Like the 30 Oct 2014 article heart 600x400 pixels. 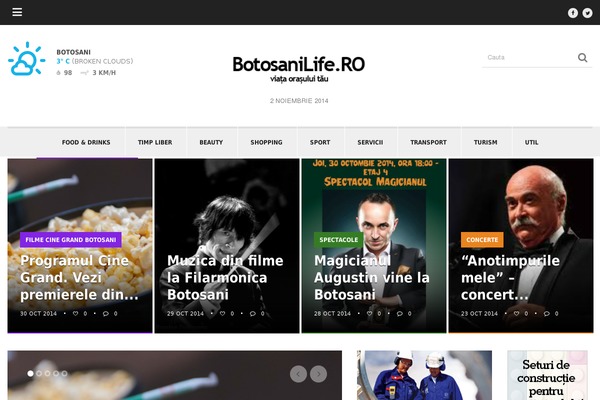(75, 313)
